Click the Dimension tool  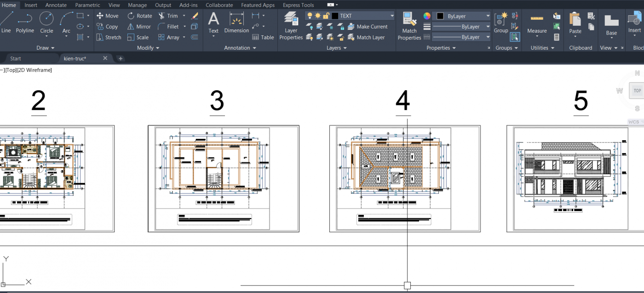[x=236, y=23]
